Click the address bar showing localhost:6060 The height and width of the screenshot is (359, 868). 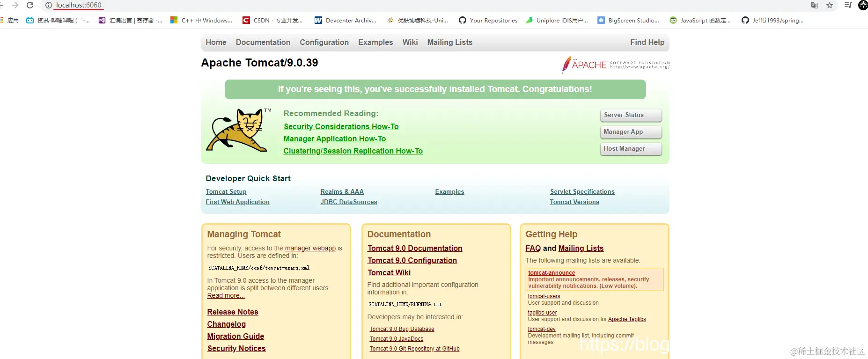coord(79,5)
